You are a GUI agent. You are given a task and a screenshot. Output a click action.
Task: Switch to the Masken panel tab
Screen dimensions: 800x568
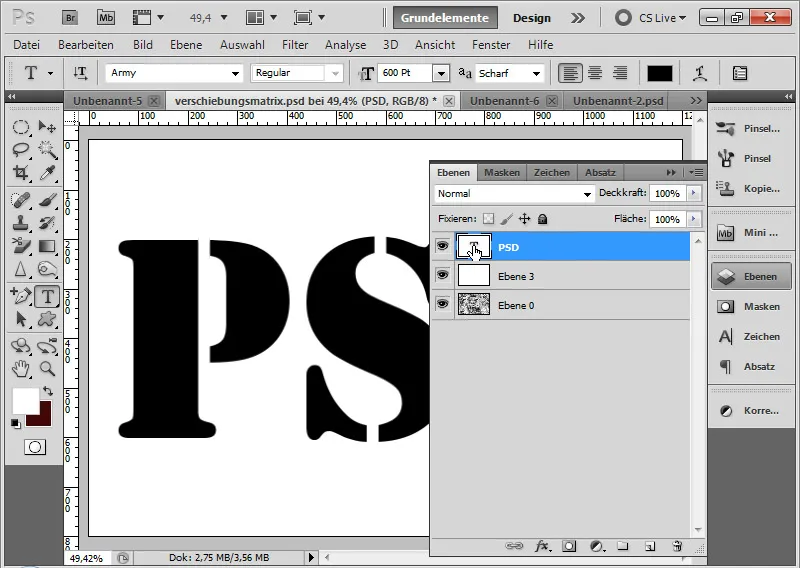[x=502, y=172]
